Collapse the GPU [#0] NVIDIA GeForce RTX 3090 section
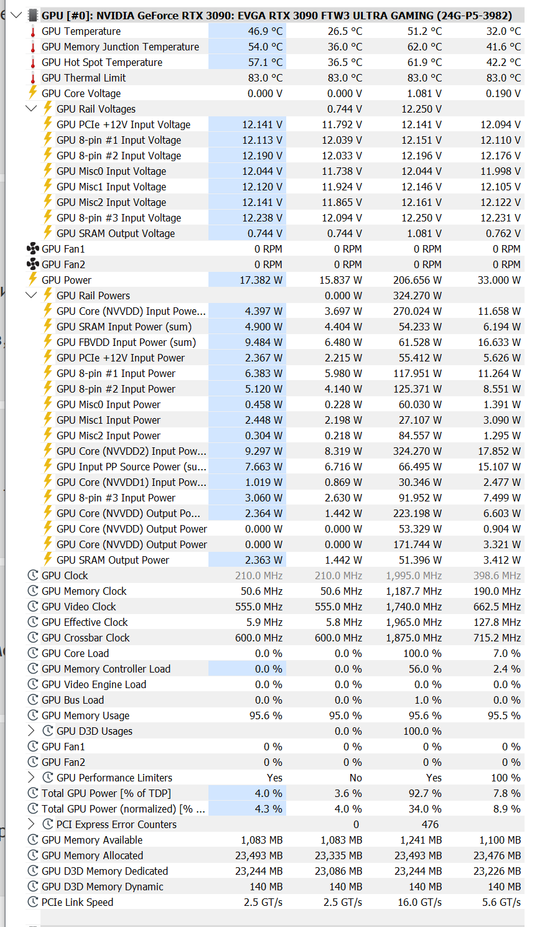The width and height of the screenshot is (560, 927). click(x=16, y=15)
